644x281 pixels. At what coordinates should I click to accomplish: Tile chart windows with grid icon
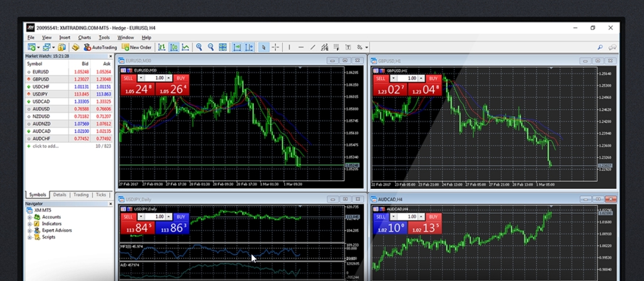pos(223,47)
